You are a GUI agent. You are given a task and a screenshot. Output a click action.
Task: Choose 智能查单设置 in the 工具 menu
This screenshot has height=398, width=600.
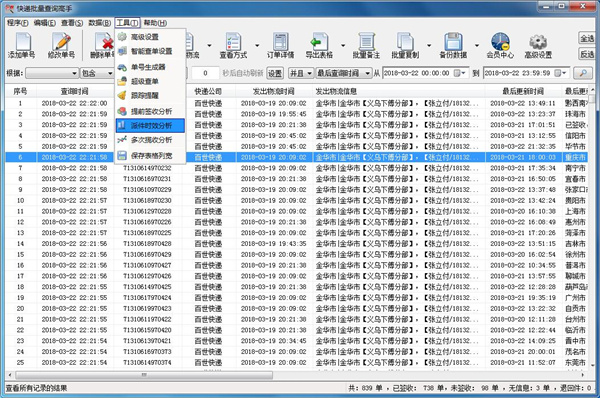point(151,51)
